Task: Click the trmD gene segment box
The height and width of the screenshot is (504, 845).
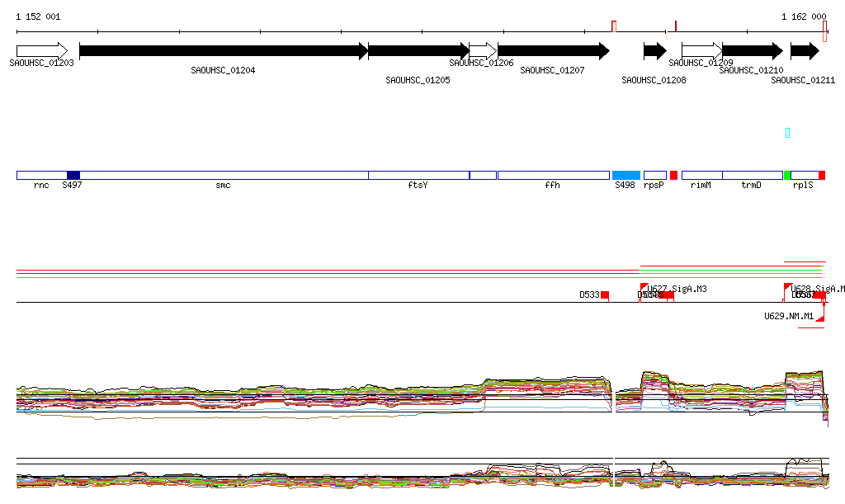Action: (752, 175)
